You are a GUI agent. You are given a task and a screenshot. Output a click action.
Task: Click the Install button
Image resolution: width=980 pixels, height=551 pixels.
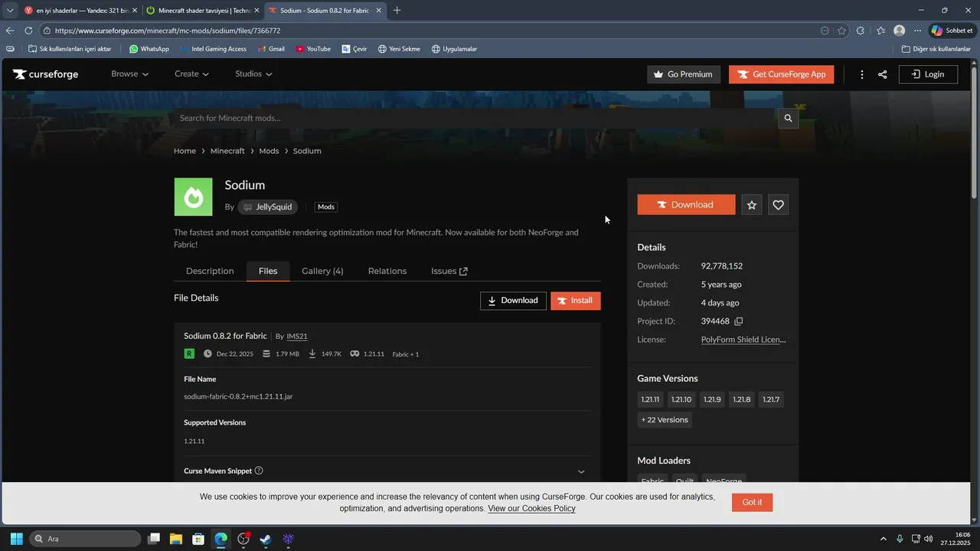point(576,301)
